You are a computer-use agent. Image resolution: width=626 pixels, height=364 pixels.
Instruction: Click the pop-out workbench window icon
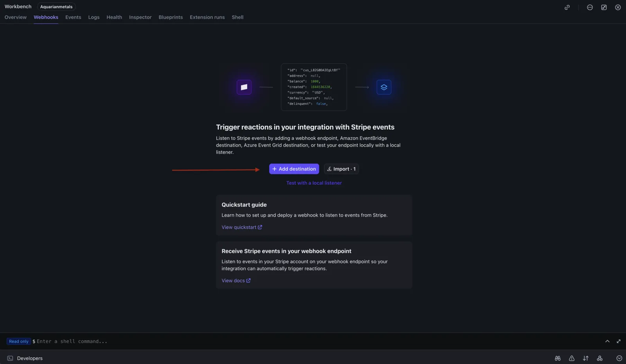pos(604,7)
